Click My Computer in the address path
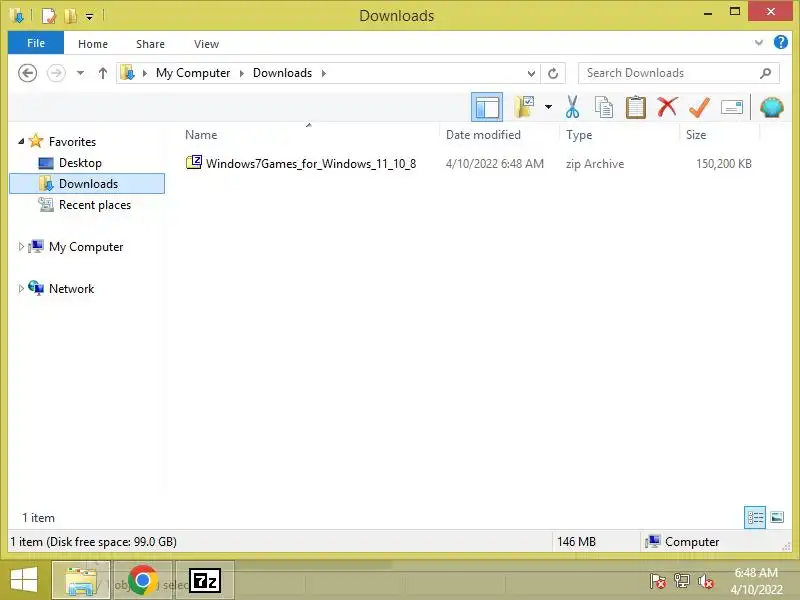The width and height of the screenshot is (800, 600). [x=193, y=73]
